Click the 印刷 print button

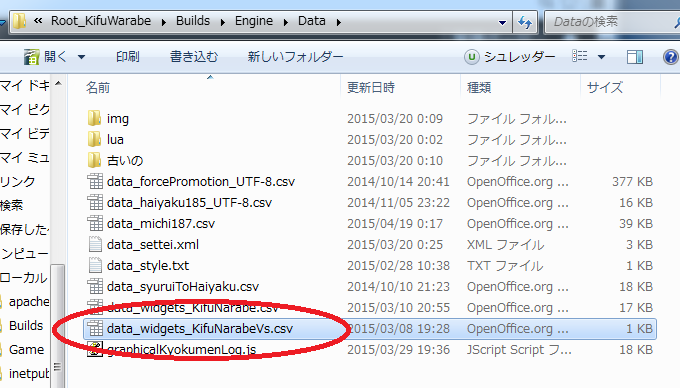pyautogui.click(x=128, y=57)
